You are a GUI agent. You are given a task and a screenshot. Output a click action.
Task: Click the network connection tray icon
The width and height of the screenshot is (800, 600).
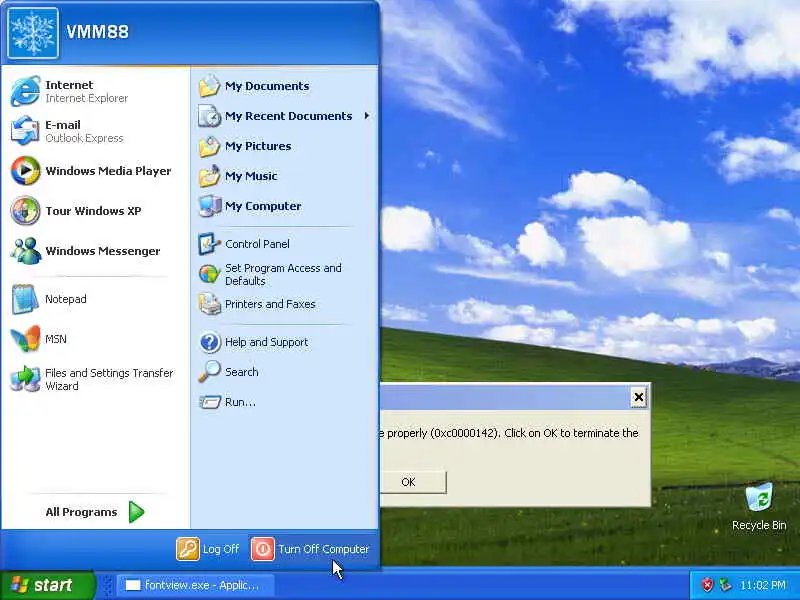tap(725, 585)
